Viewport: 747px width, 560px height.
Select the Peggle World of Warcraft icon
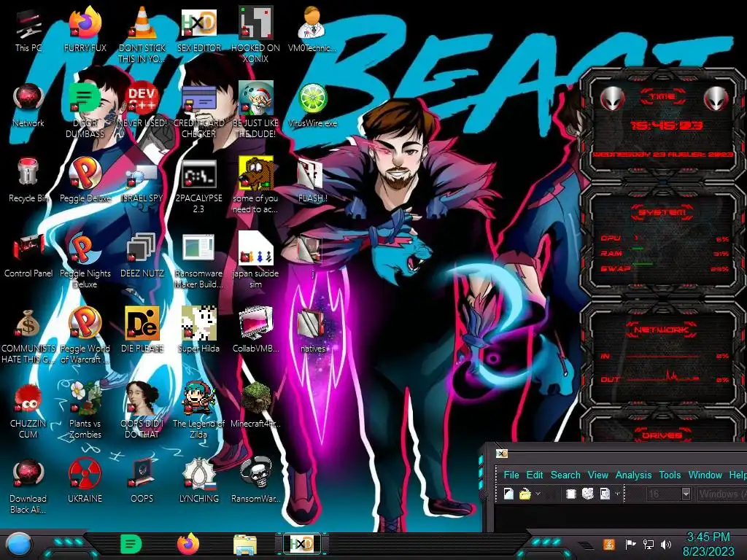(x=85, y=335)
